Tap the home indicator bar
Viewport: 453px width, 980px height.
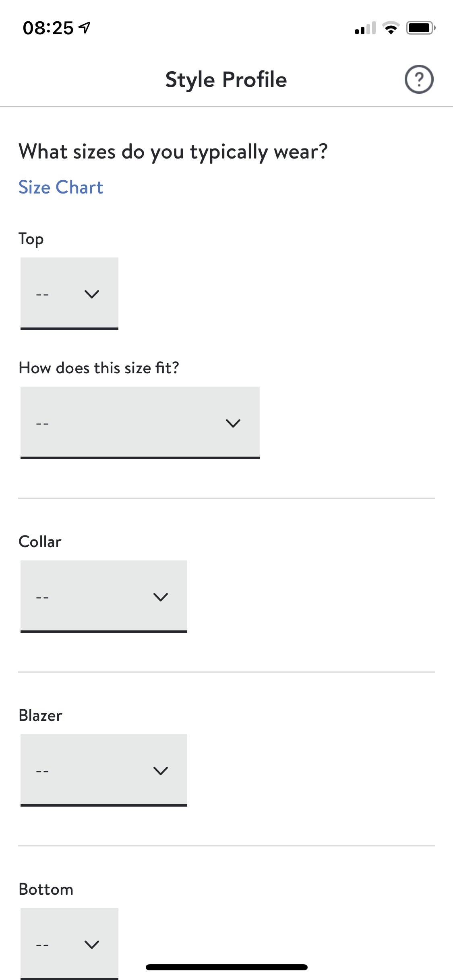pyautogui.click(x=226, y=967)
